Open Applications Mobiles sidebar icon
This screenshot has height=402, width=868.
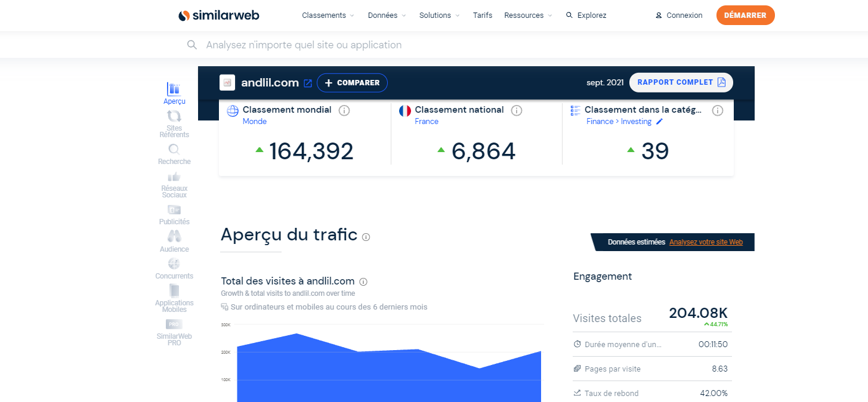click(174, 290)
